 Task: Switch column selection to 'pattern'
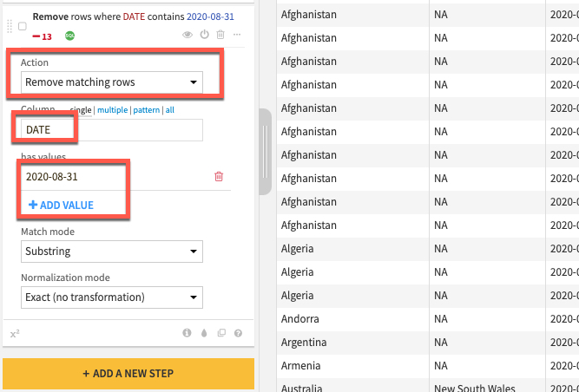pyautogui.click(x=147, y=110)
